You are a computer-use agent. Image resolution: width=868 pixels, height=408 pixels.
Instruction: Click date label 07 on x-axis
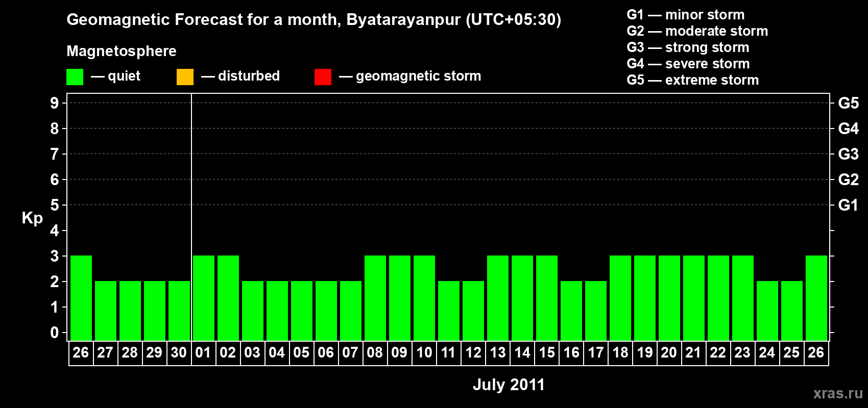(x=350, y=352)
